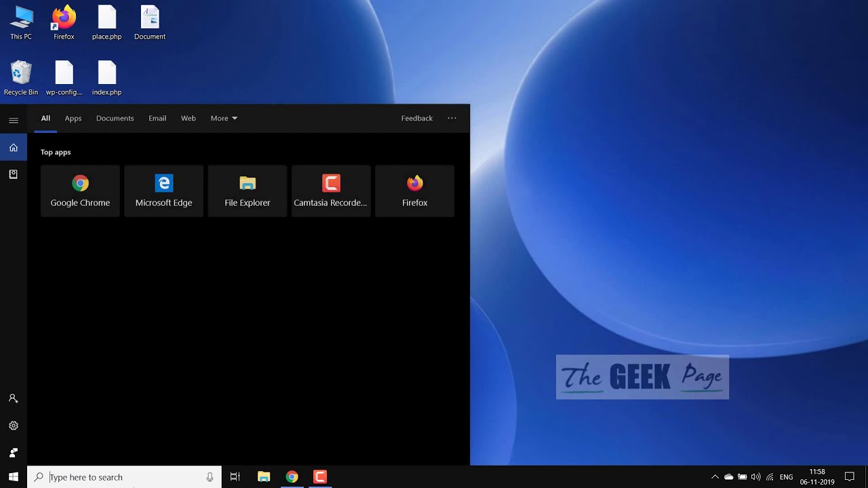This screenshot has height=488, width=868.
Task: Open Firefox desktop shortcut
Action: (64, 22)
